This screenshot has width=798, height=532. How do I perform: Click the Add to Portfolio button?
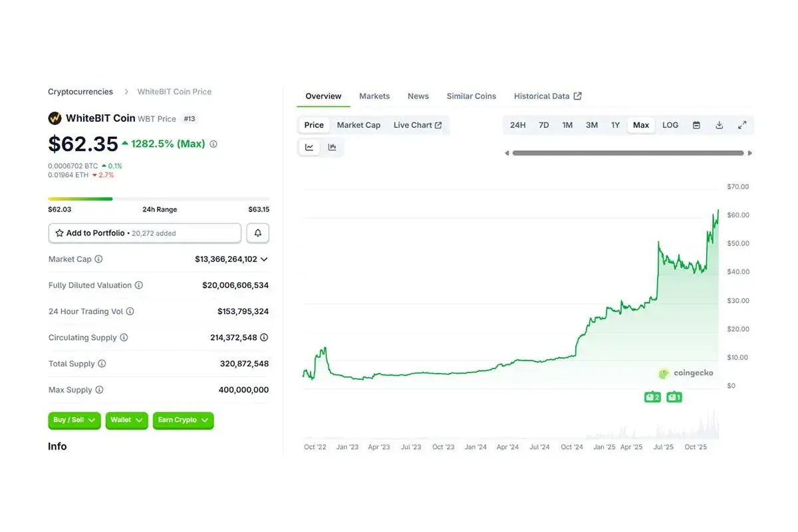coord(144,233)
